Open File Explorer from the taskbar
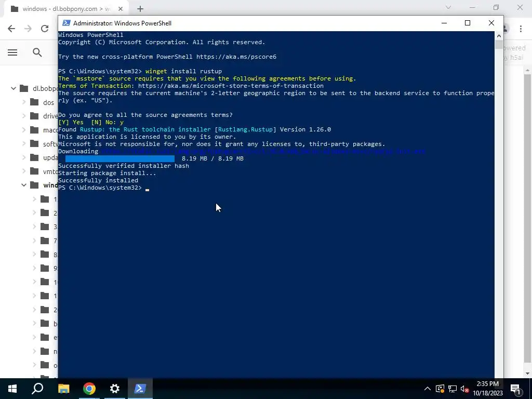The image size is (532, 399). (x=63, y=389)
